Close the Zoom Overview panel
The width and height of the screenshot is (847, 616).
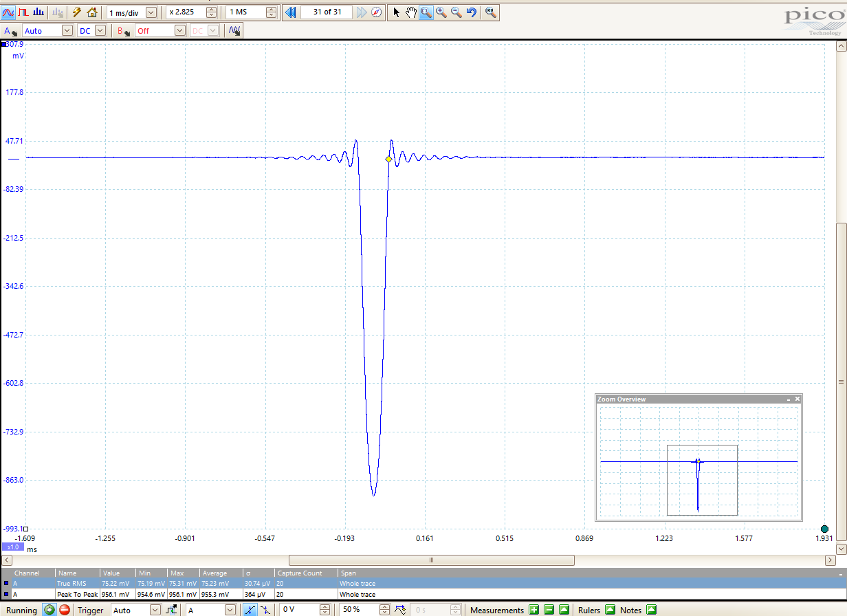[x=797, y=399]
